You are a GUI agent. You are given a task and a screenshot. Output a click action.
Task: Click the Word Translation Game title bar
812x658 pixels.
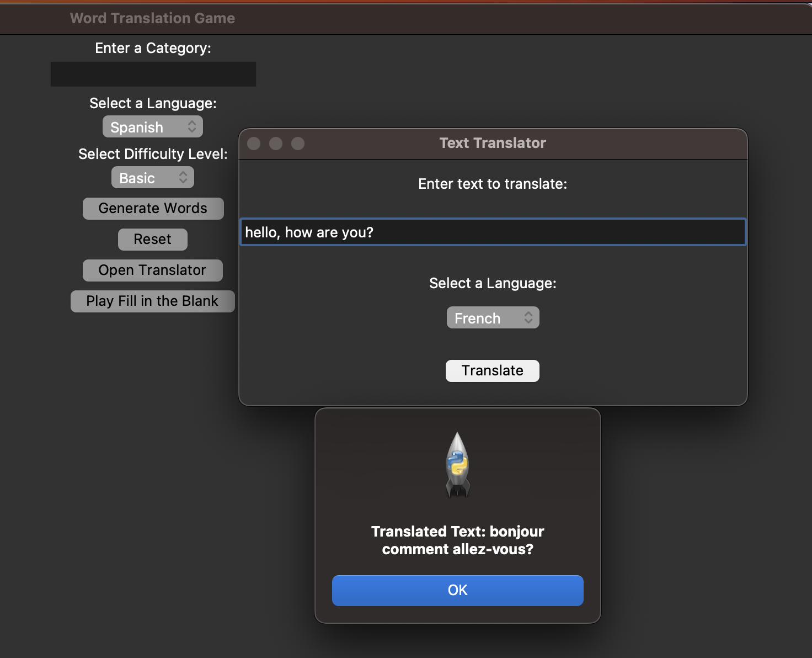[x=152, y=18]
